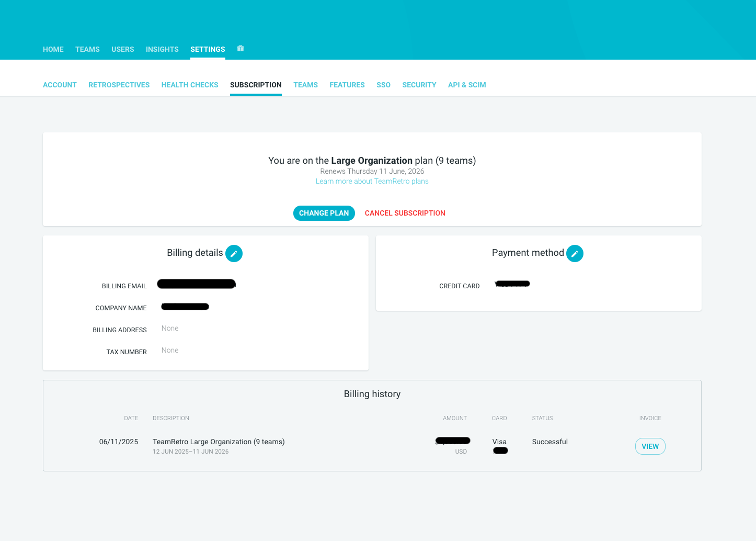Switch to the Account tab

click(x=60, y=85)
